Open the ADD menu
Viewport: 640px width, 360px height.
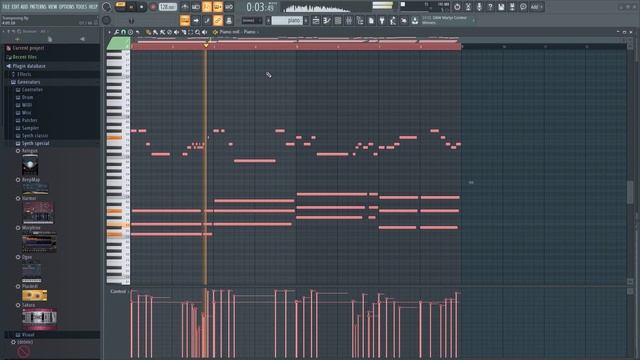tap(24, 7)
